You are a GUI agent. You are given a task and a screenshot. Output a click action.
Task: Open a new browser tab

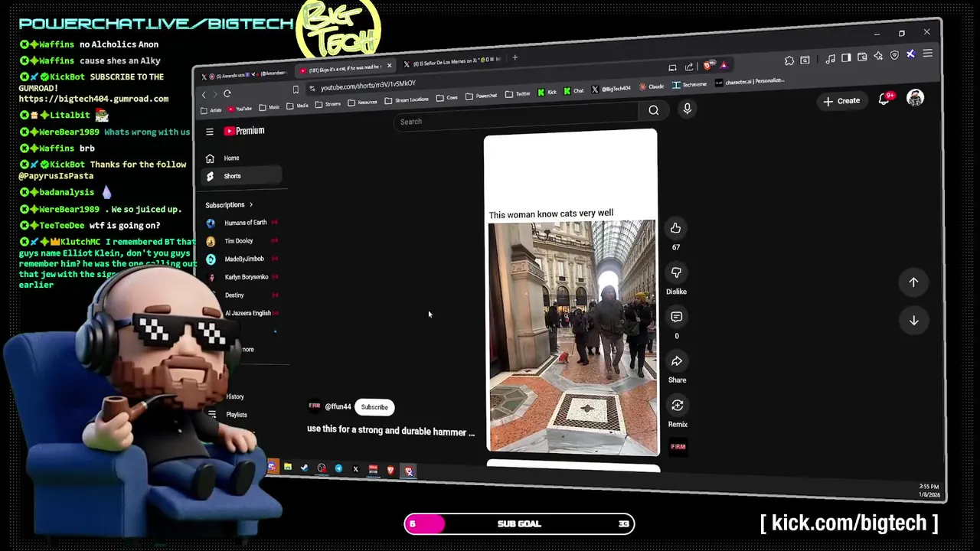click(x=515, y=57)
